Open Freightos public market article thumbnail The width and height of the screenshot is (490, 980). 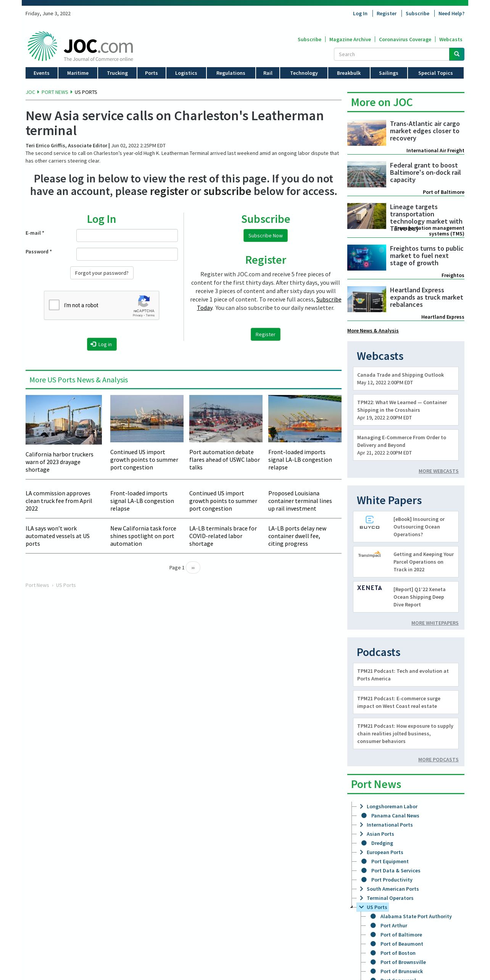[x=367, y=258]
